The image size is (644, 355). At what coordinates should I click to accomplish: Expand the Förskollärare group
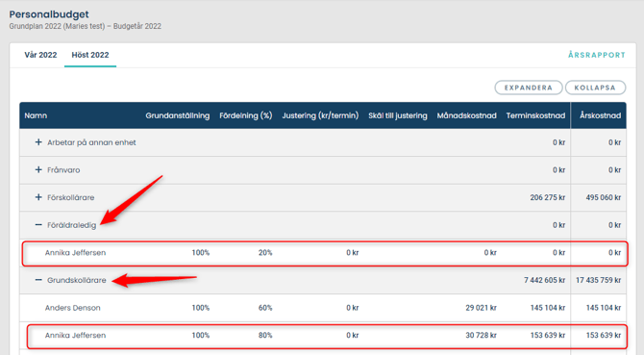[38, 197]
